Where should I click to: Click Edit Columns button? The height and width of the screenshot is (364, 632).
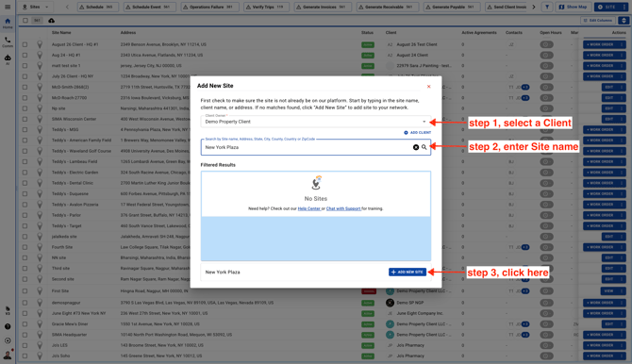598,21
